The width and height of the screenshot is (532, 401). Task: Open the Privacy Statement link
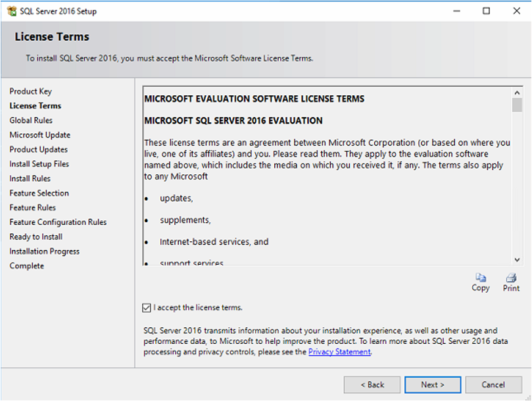[x=339, y=352]
